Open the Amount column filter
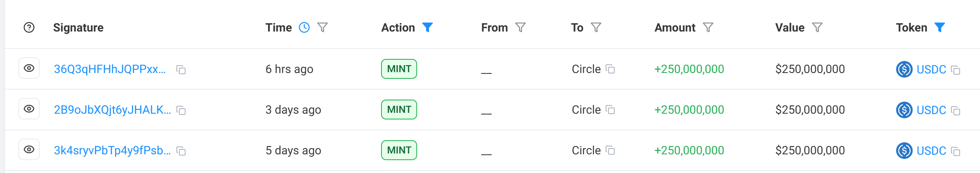 click(x=708, y=28)
